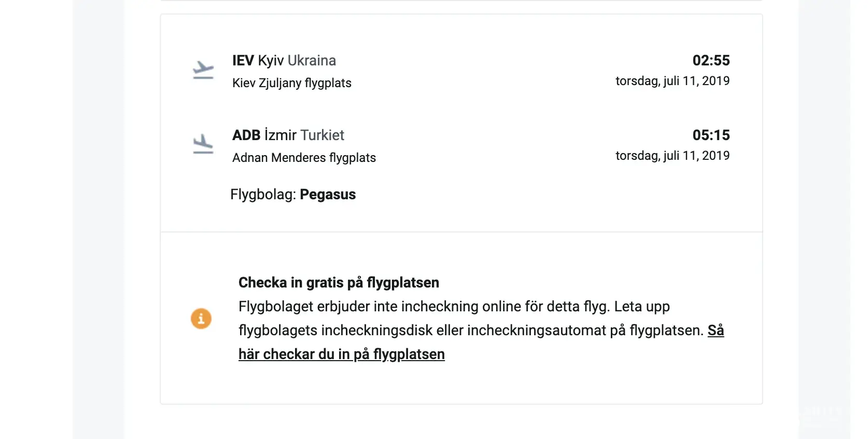The image size is (868, 439).
Task: Click the airline name Pegasus
Action: pyautogui.click(x=328, y=195)
